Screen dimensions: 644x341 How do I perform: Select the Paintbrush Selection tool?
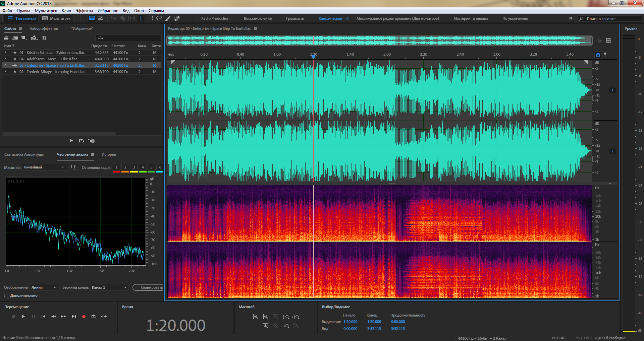click(168, 18)
